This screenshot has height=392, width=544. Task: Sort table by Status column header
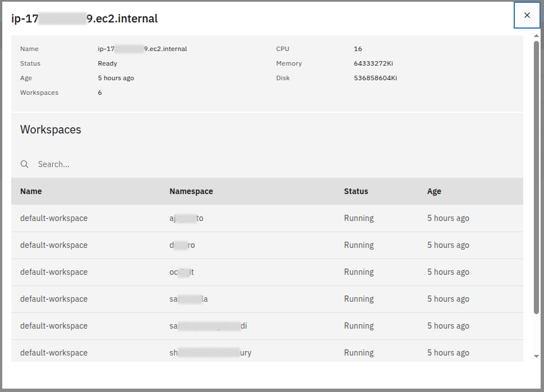(x=356, y=191)
